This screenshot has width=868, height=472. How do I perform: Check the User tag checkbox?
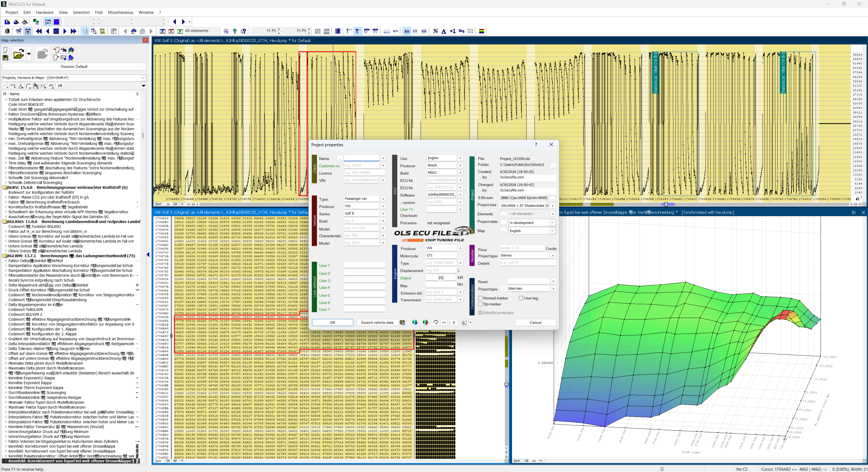[x=521, y=298]
